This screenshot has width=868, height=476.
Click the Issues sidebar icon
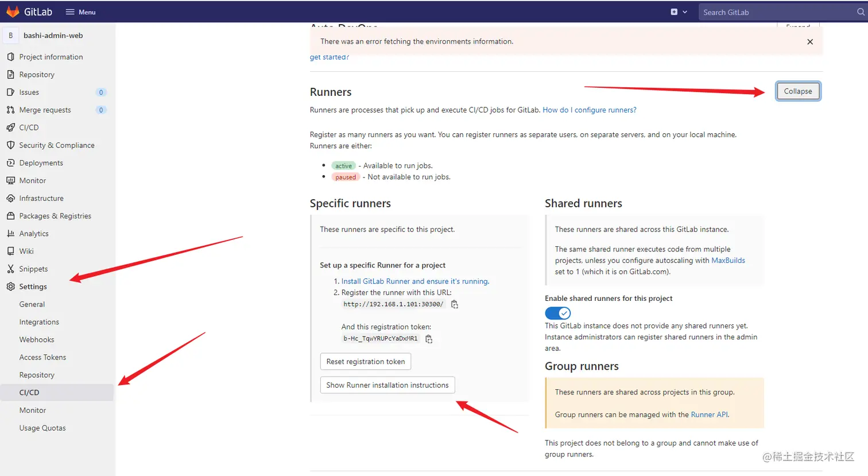(10, 92)
